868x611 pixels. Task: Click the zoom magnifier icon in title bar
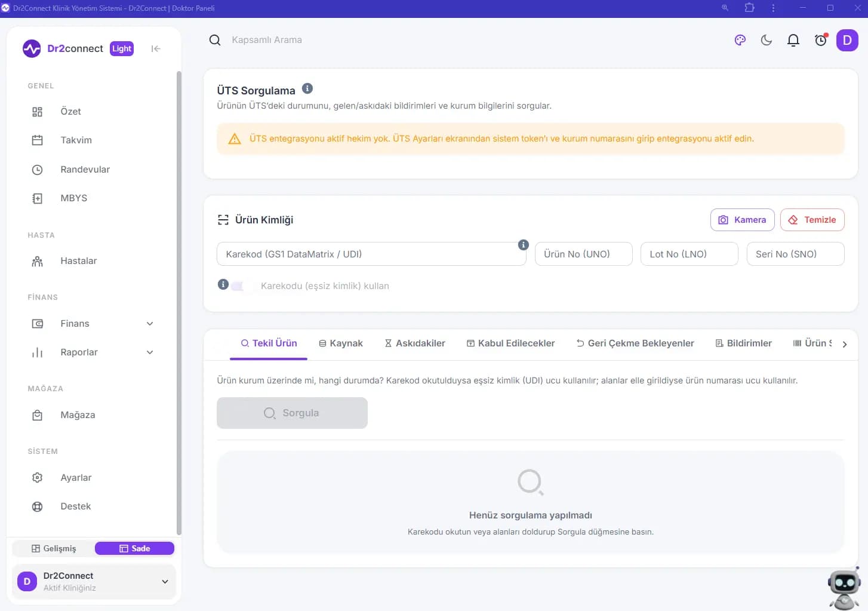(725, 8)
